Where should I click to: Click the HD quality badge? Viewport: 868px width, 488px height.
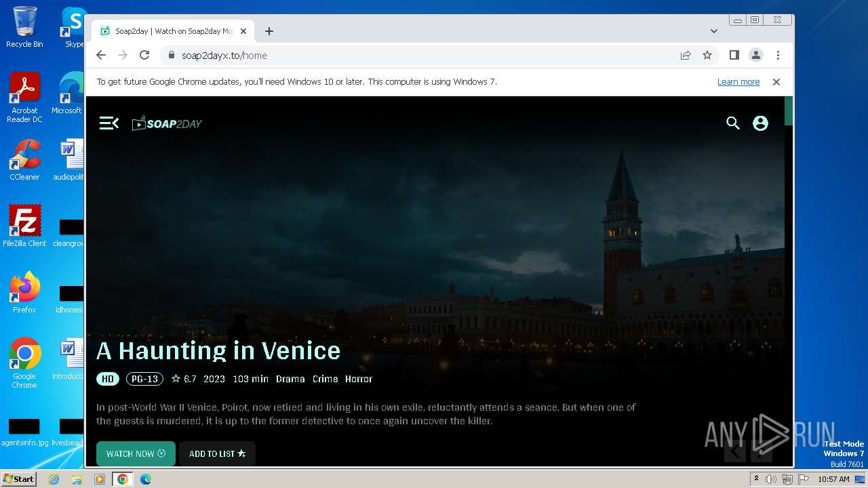108,379
